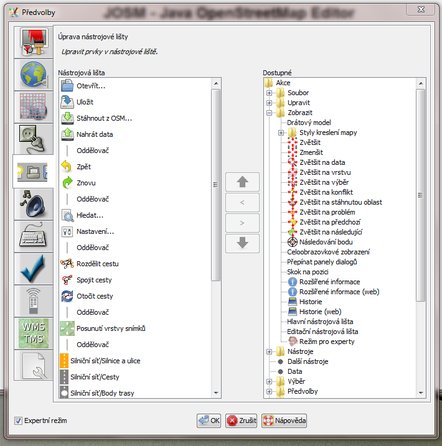Select Celoobrazovkové zobrazení tree item
This screenshot has height=446, width=442.
pos(328,252)
